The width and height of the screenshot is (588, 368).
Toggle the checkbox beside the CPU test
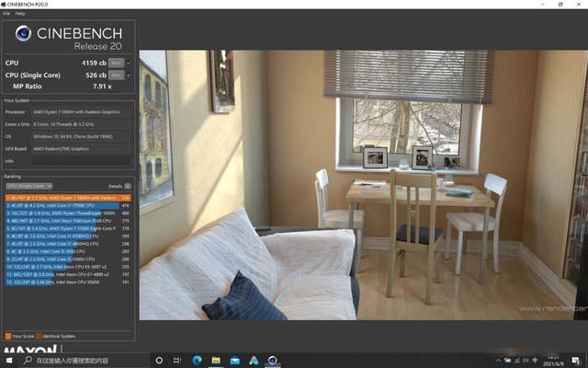[x=130, y=63]
